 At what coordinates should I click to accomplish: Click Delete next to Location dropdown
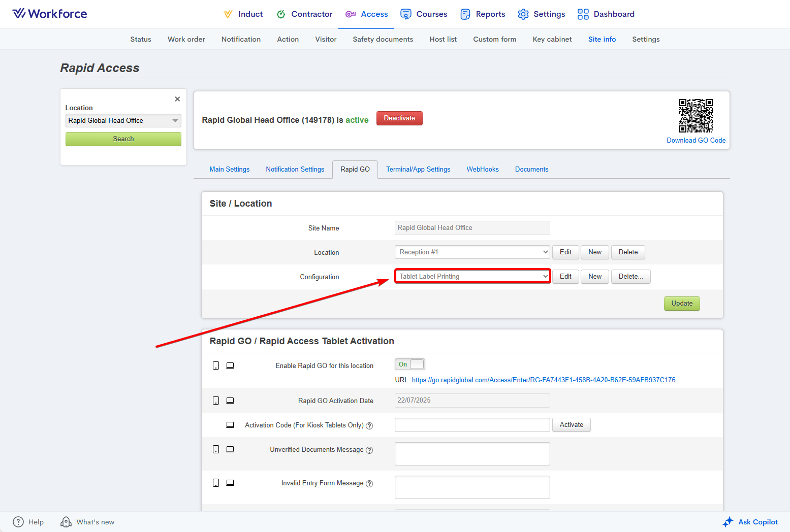pos(628,252)
